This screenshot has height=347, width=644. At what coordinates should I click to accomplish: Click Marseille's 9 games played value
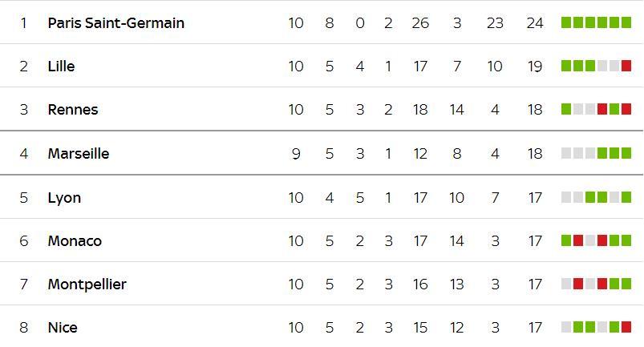click(x=296, y=154)
